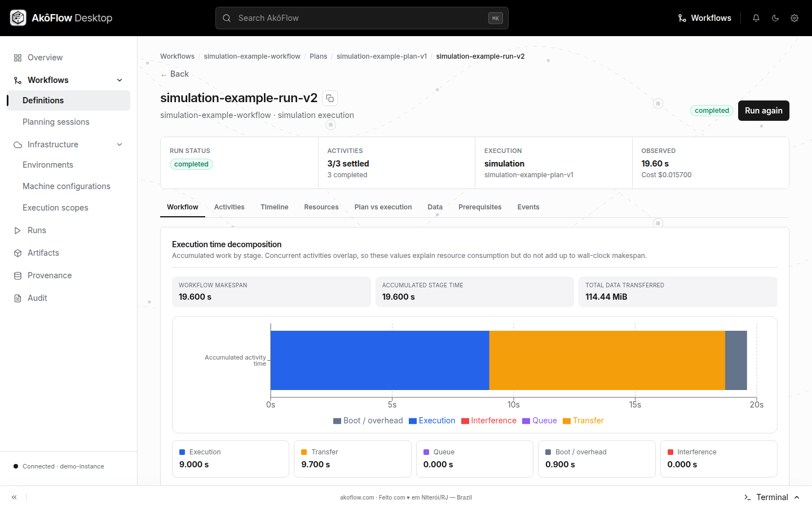Go back using the Back link
The width and height of the screenshot is (812, 508).
(175, 74)
